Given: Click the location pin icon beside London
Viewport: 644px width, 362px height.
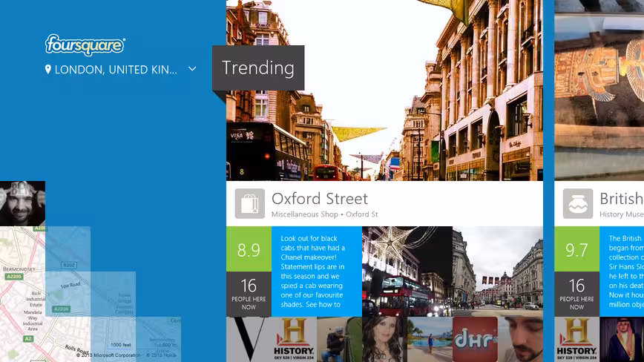Looking at the screenshot, I should [x=48, y=70].
